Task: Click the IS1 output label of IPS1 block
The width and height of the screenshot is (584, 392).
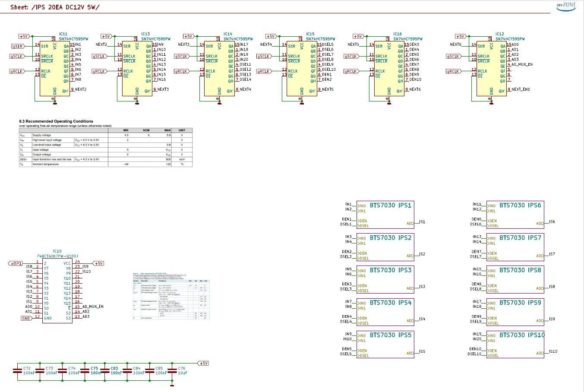Action: (422, 222)
